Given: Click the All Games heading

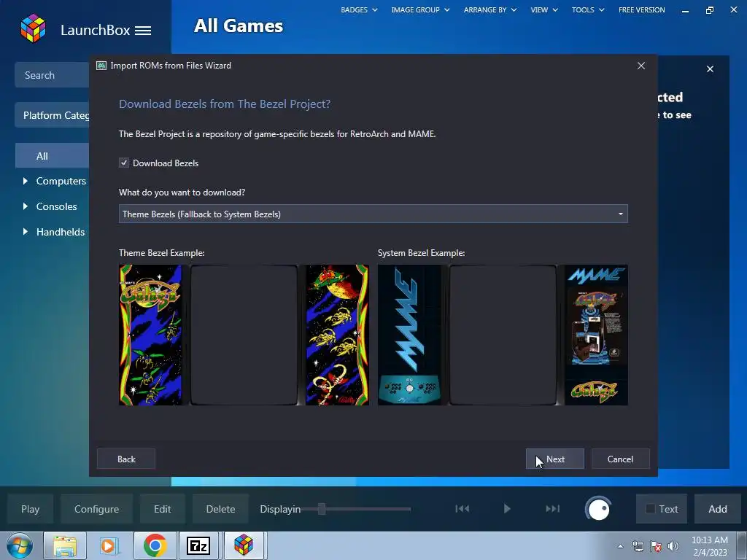Looking at the screenshot, I should (239, 26).
